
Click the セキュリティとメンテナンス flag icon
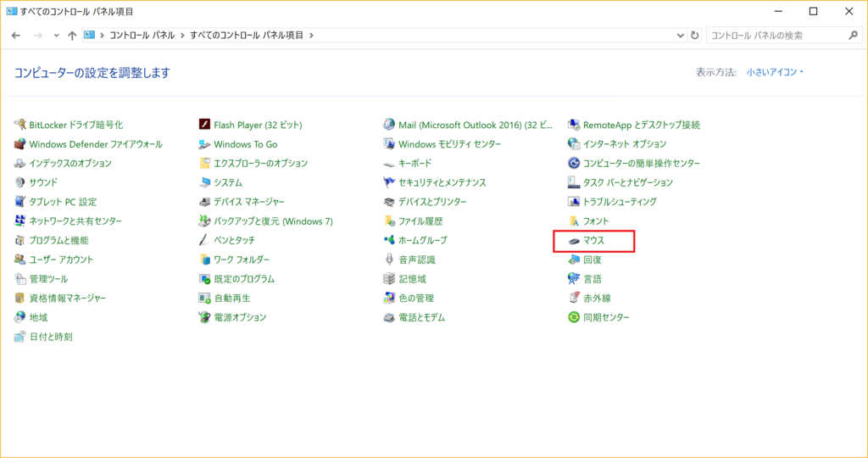pos(389,182)
